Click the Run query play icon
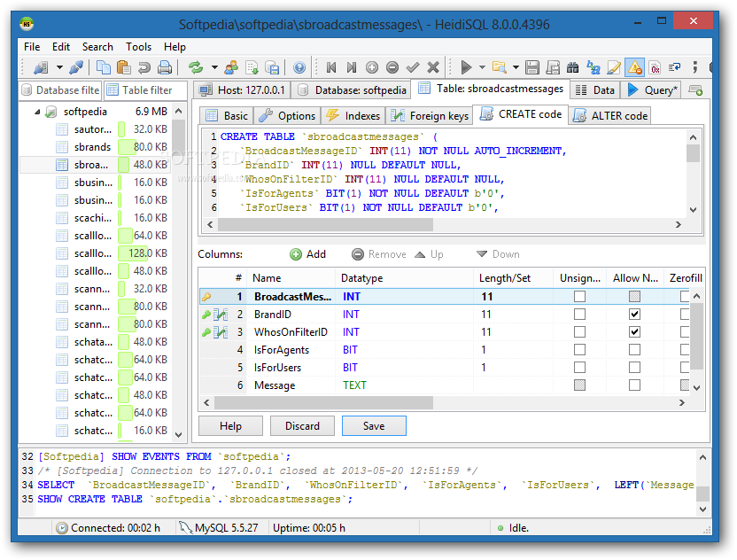Screen dimensions: 737x560 (466, 67)
